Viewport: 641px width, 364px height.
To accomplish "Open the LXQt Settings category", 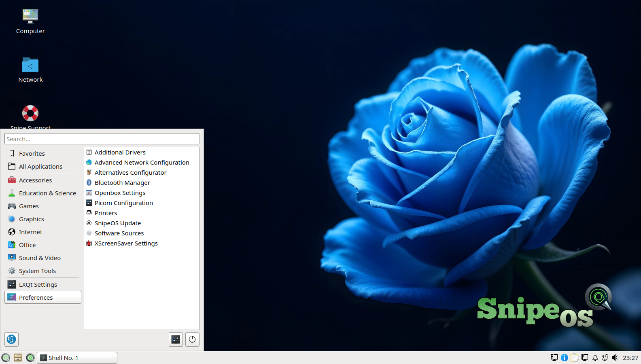I will pyautogui.click(x=43, y=285).
